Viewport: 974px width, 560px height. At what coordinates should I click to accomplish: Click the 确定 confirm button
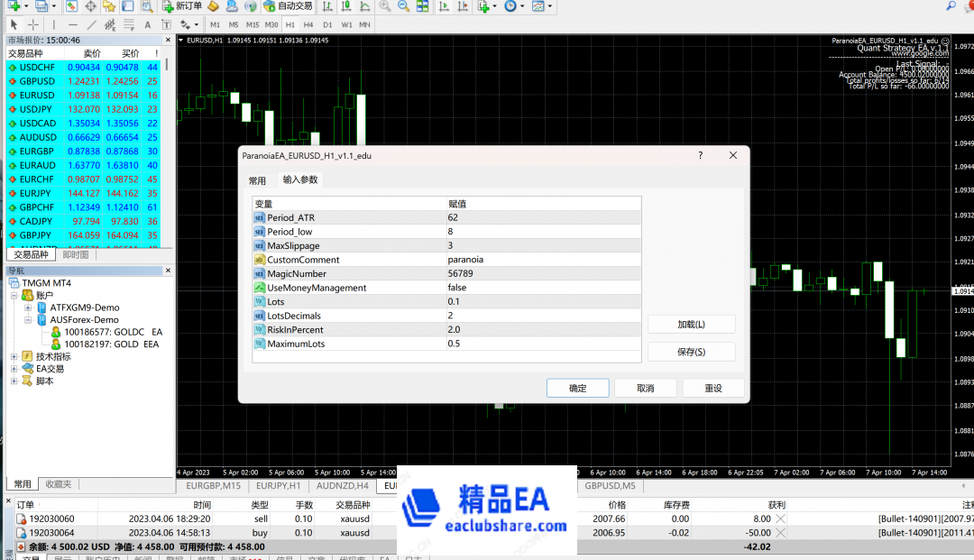(x=577, y=388)
